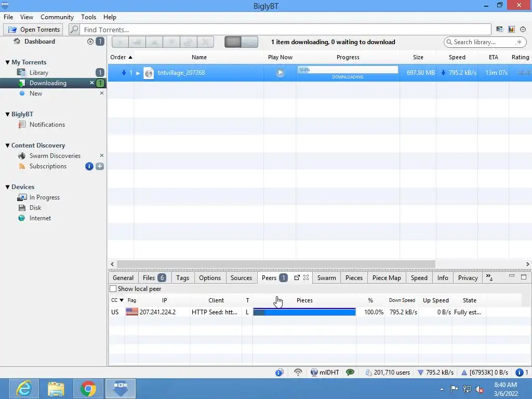Open the Dashboard sidebar entry

pos(39,42)
